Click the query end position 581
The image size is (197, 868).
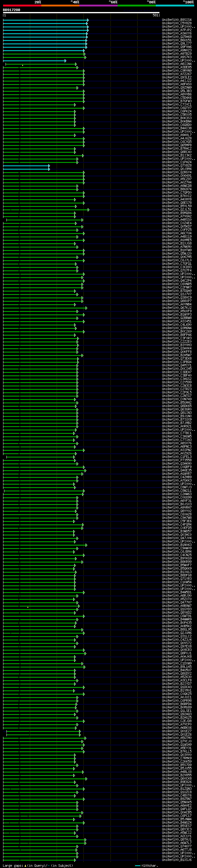click(155, 15)
